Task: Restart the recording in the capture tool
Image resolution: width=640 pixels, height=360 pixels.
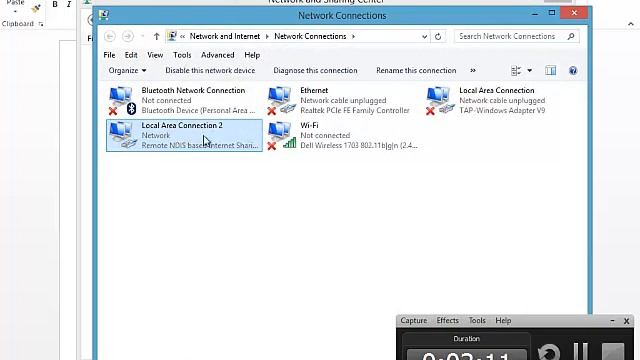Action: [x=549, y=352]
